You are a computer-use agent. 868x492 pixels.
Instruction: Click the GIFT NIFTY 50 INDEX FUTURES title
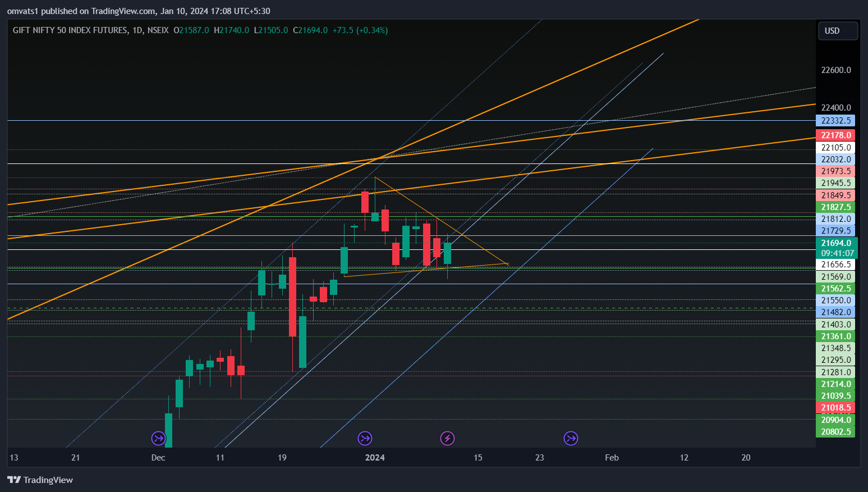pyautogui.click(x=70, y=30)
